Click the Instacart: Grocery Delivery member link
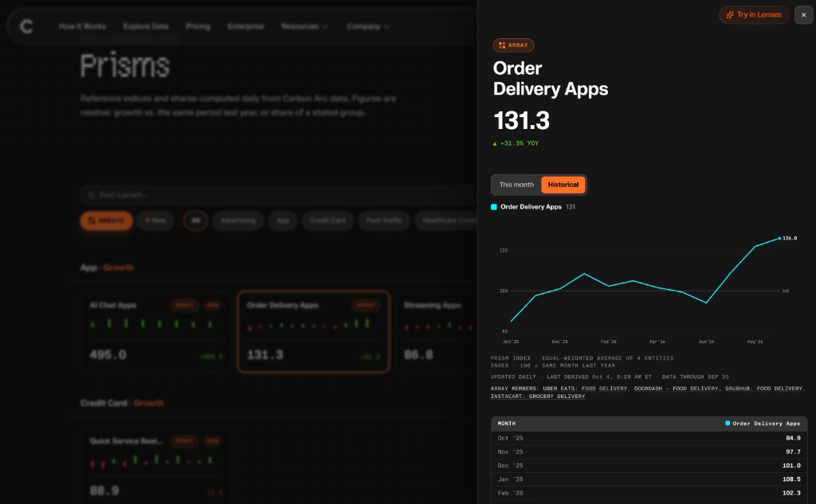816x504 pixels. pyautogui.click(x=538, y=397)
